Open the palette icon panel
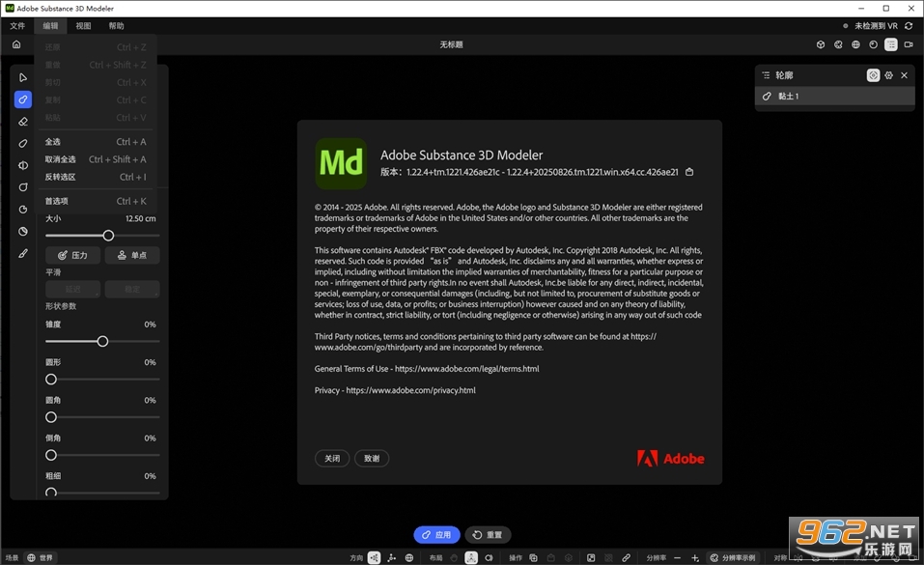924x565 pixels. click(838, 44)
